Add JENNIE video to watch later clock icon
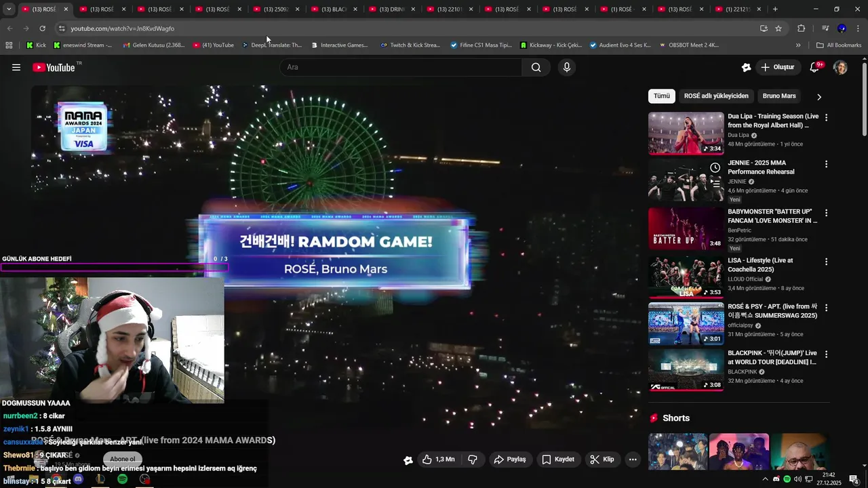Viewport: 868px width, 488px height. point(715,167)
